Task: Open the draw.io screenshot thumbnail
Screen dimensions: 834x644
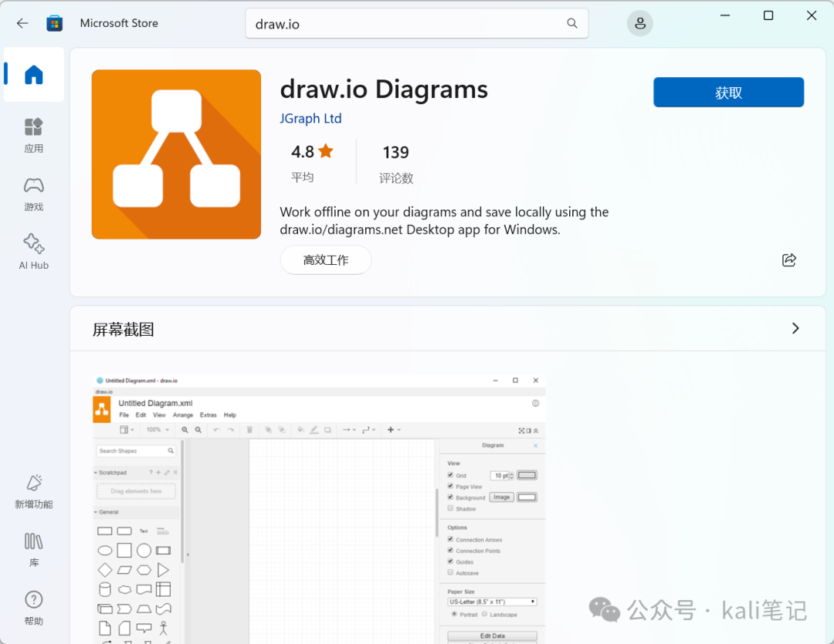Action: pos(319,509)
